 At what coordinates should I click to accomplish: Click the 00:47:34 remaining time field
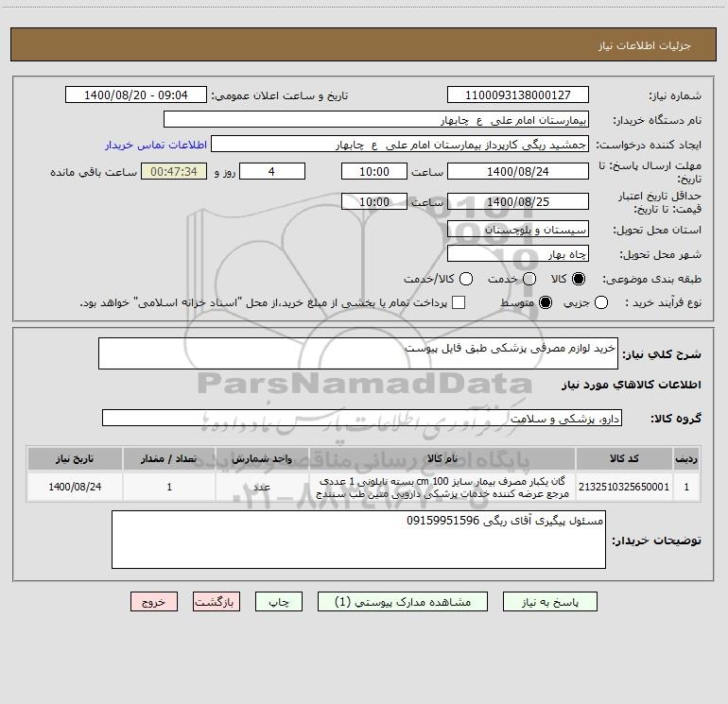click(x=174, y=171)
